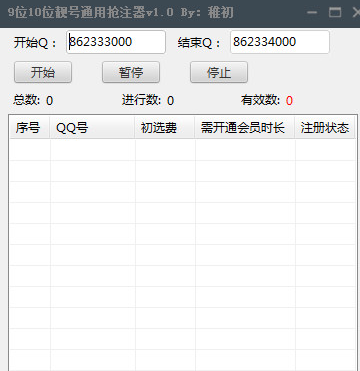Image resolution: width=360 pixels, height=371 pixels.
Task: Maximize the 抢注器 window
Action: [x=335, y=13]
